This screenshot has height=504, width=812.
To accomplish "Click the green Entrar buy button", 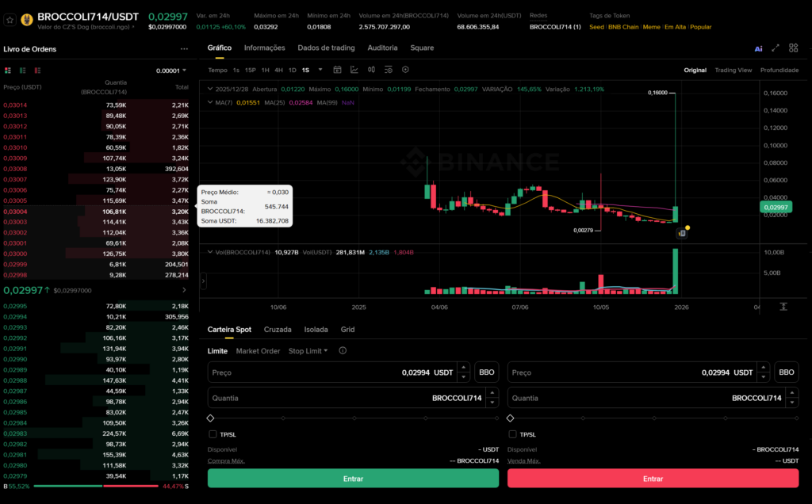I will 353,479.
